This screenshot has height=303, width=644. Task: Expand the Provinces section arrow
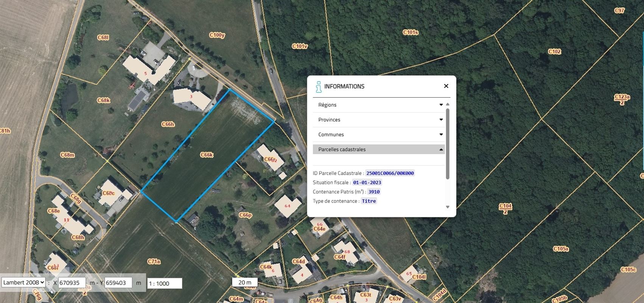tap(441, 120)
